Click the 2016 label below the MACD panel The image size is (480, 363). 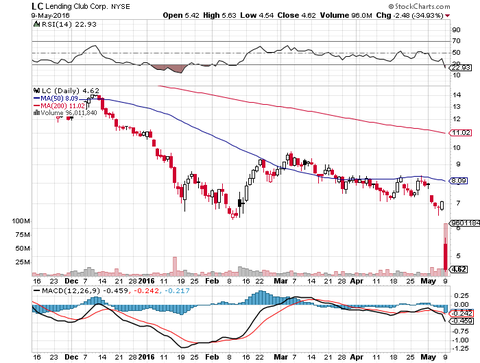[x=147, y=357]
